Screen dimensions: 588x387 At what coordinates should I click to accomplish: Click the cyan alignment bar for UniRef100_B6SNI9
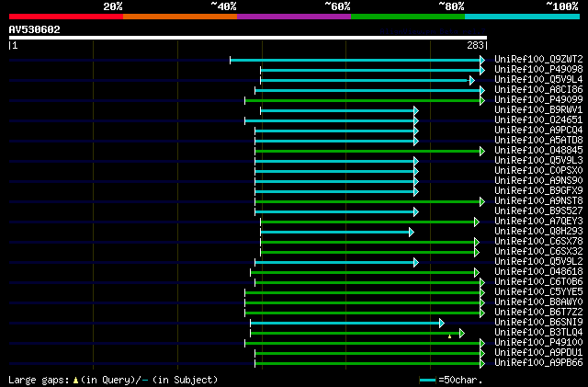click(347, 324)
